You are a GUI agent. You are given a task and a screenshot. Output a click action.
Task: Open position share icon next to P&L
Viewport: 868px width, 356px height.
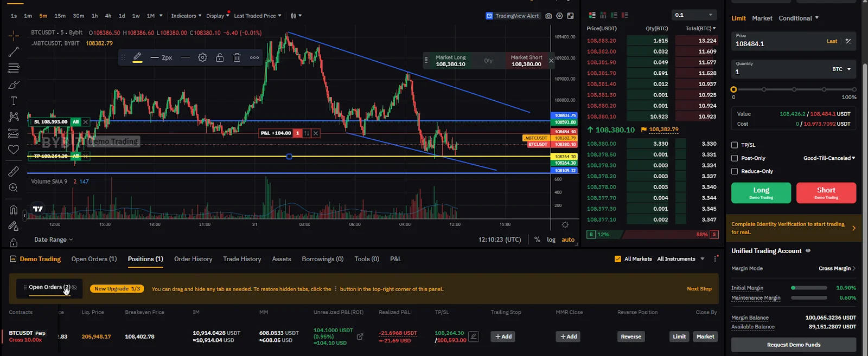[x=360, y=336]
